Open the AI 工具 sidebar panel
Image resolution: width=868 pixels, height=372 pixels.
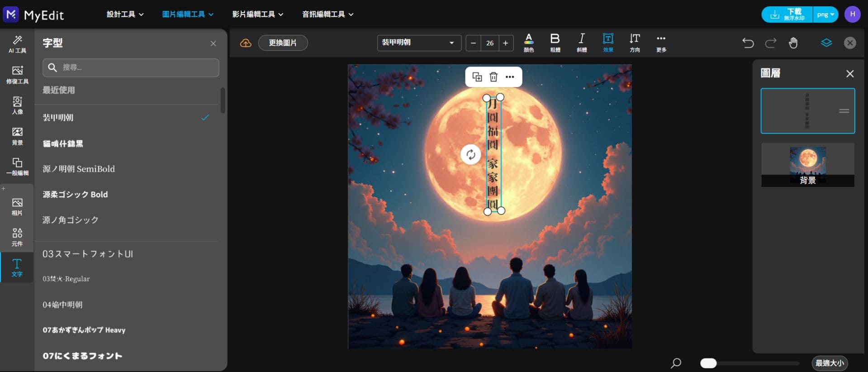(17, 44)
